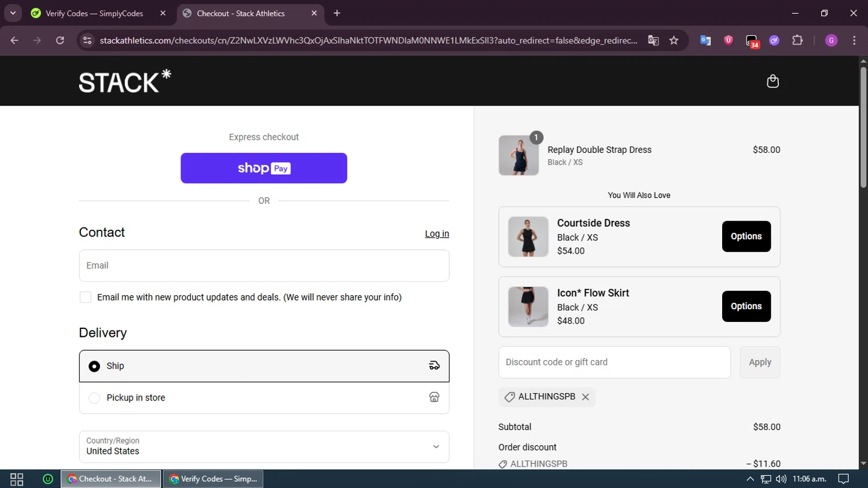This screenshot has width=868, height=488.
Task: Open the Chrome three-dot menu
Action: click(x=854, y=41)
